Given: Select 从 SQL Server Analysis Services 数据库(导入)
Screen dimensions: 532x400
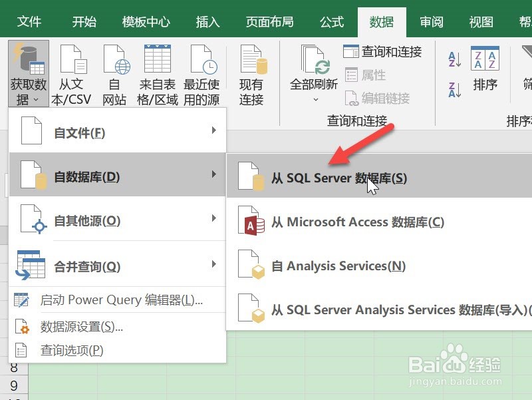Looking at the screenshot, I should point(379,309).
